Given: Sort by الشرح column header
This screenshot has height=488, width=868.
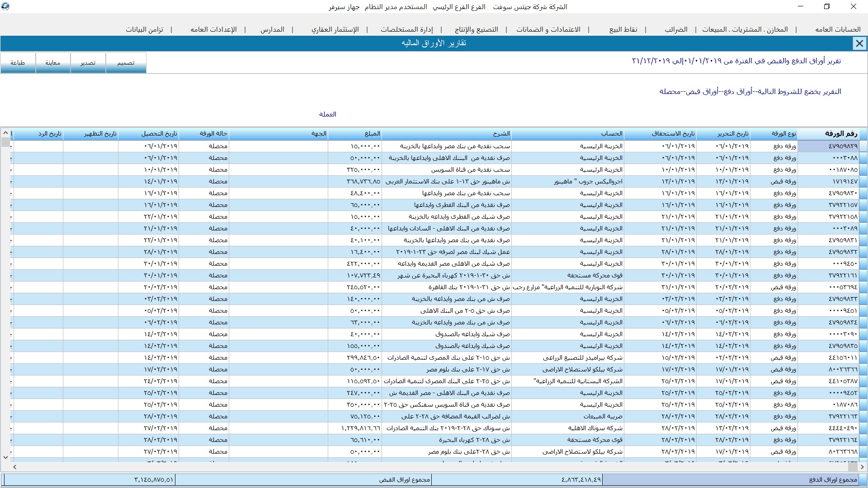Looking at the screenshot, I should 447,134.
